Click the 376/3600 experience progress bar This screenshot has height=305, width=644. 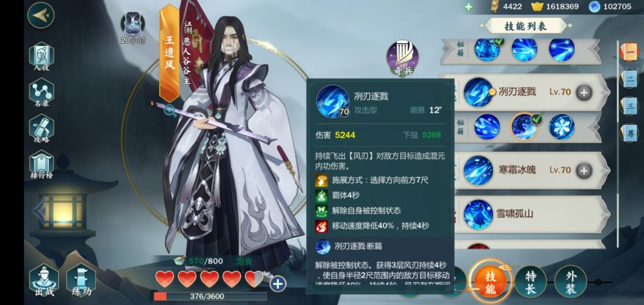pyautogui.click(x=210, y=297)
